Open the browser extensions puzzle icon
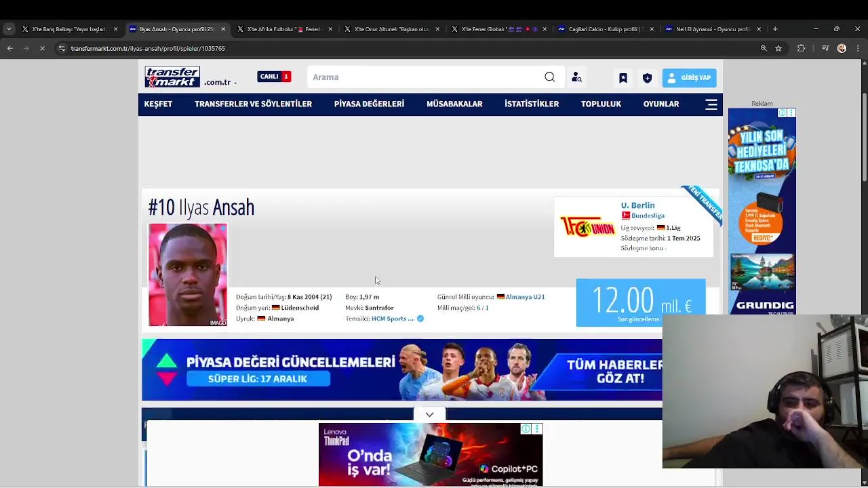The width and height of the screenshot is (868, 488). [x=801, y=48]
